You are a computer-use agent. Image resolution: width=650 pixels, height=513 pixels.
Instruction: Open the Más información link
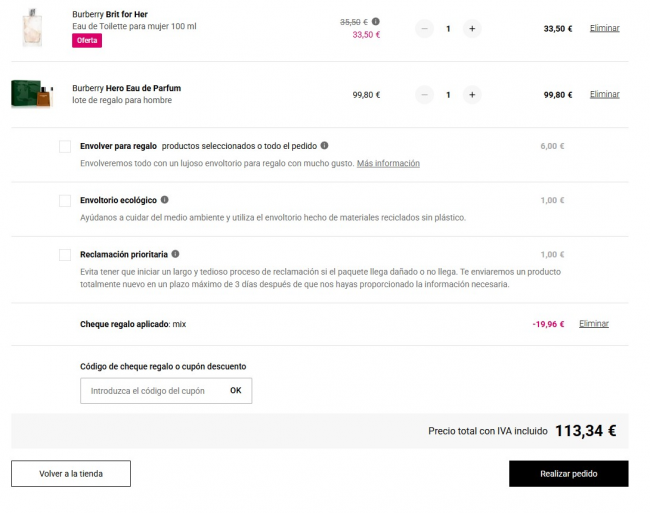point(388,163)
